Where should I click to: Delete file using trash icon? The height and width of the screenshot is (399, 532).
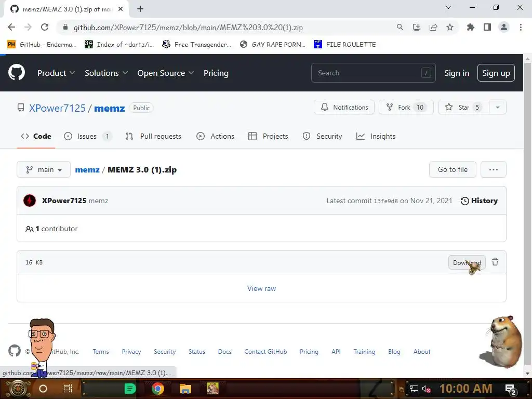tap(495, 262)
